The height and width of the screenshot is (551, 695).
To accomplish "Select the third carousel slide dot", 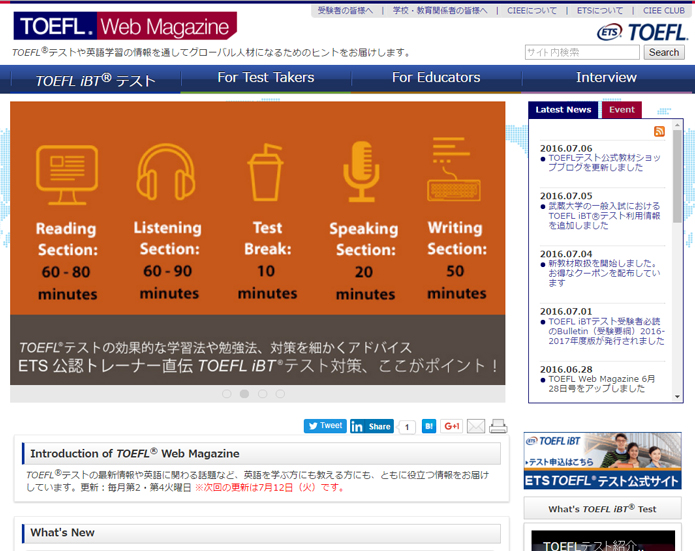I will tap(262, 394).
